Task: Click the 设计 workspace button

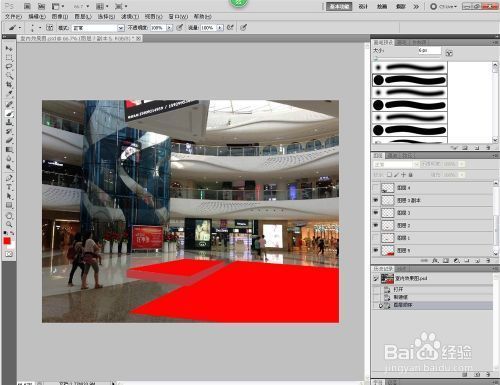Action: (363, 6)
